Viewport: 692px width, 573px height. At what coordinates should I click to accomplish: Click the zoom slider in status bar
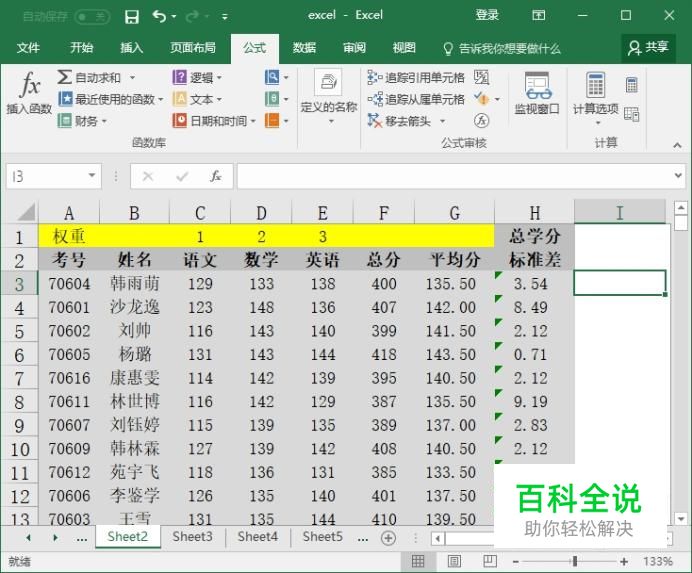[574, 562]
